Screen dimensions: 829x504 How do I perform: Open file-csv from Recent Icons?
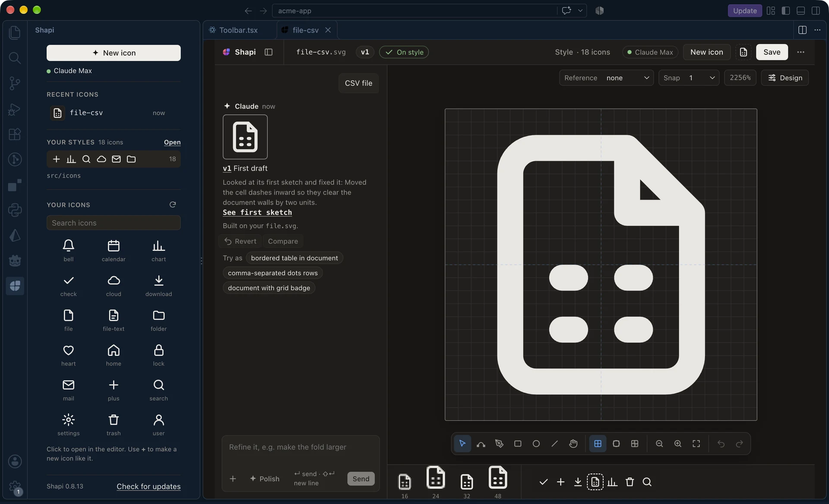click(x=114, y=113)
